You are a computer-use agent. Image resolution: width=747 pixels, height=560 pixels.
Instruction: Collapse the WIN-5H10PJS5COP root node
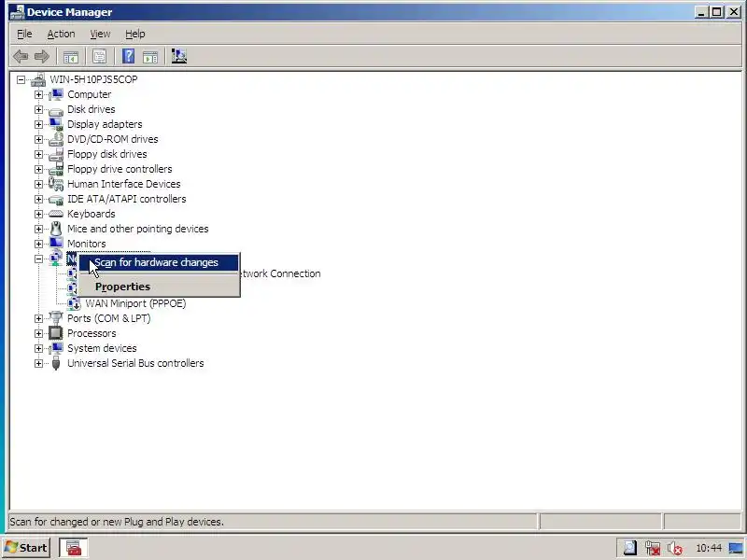[x=21, y=79]
